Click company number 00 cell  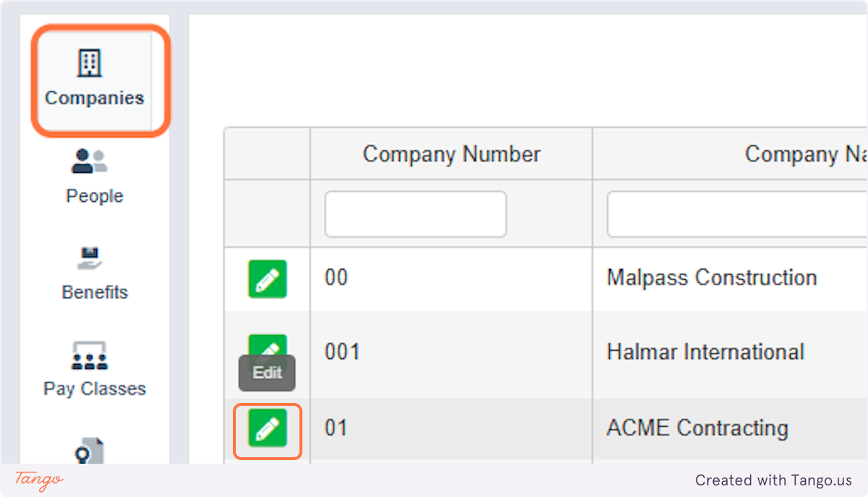[x=336, y=278]
